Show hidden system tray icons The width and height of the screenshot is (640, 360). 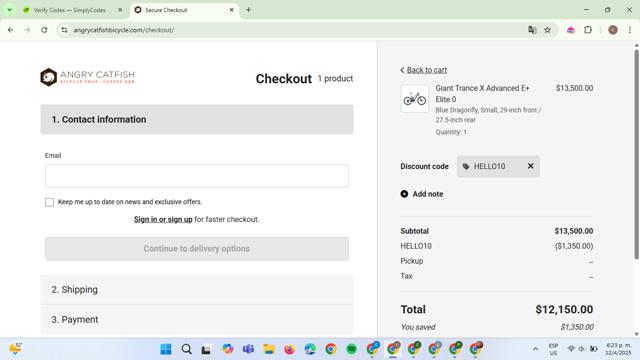point(536,349)
